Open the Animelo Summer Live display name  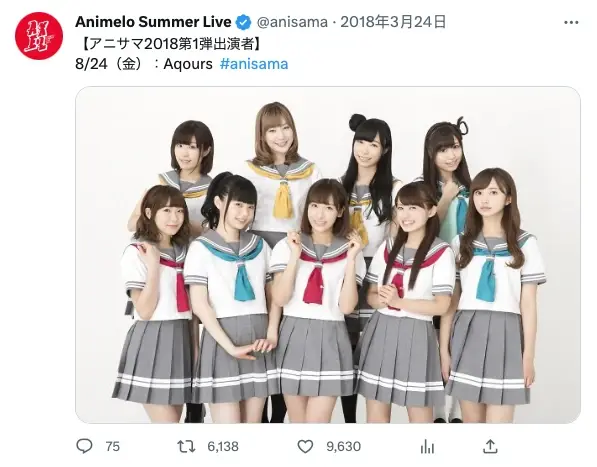pyautogui.click(x=153, y=22)
